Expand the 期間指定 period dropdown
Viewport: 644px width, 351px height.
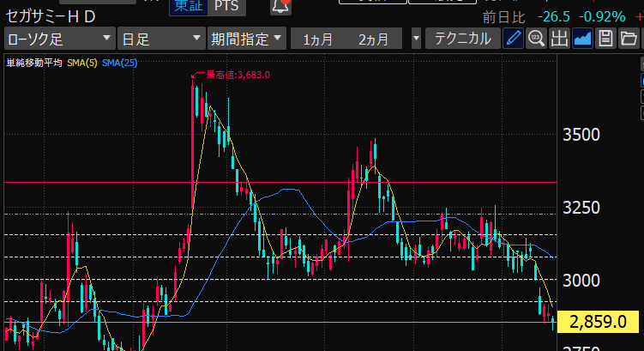click(247, 39)
